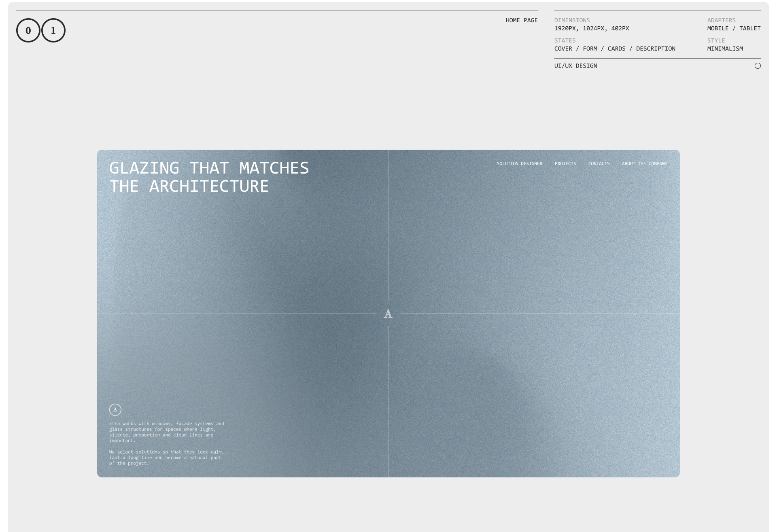The image size is (777, 532).
Task: Click the circled 0 digit badge
Action: tap(28, 30)
